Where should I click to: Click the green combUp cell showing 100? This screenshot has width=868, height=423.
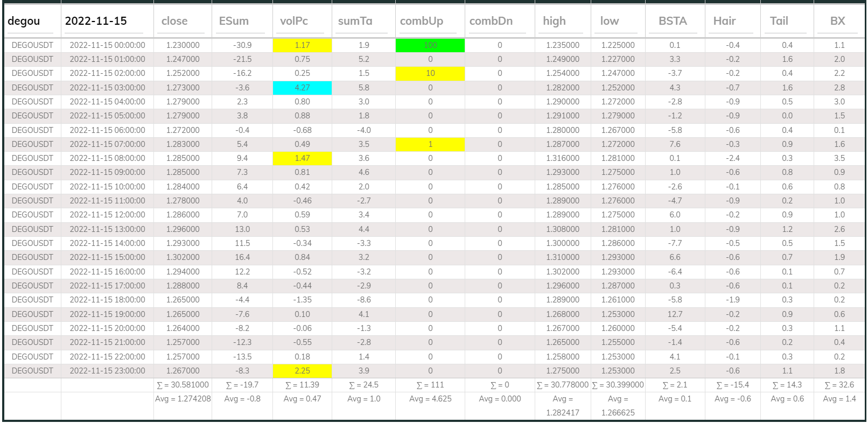pos(430,45)
